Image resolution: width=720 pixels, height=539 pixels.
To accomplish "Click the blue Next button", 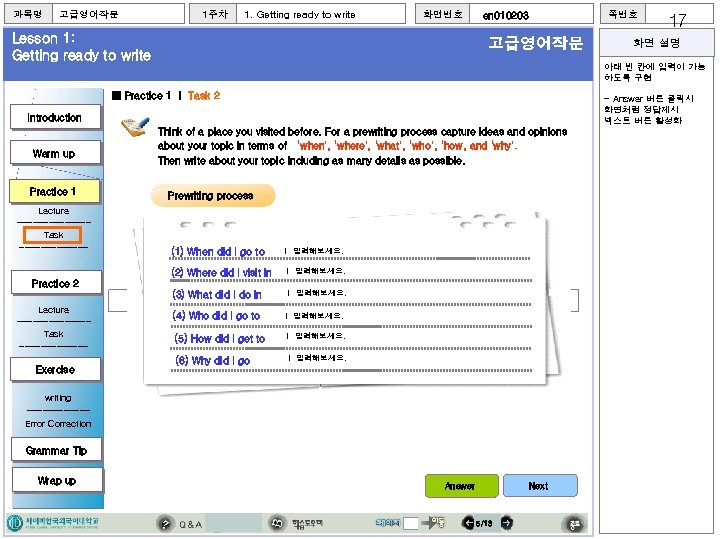I will [540, 485].
